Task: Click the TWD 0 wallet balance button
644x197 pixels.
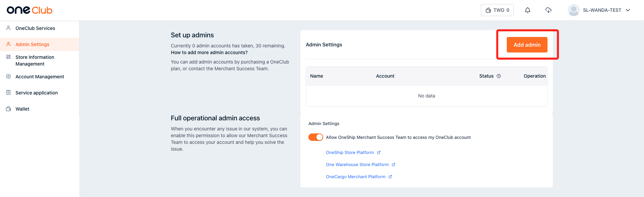Action: tap(497, 10)
